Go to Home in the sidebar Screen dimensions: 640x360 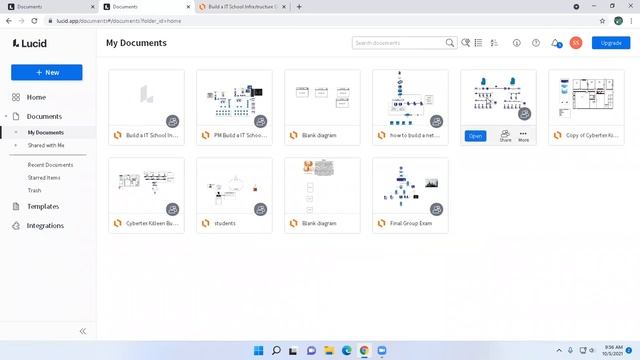(x=36, y=97)
